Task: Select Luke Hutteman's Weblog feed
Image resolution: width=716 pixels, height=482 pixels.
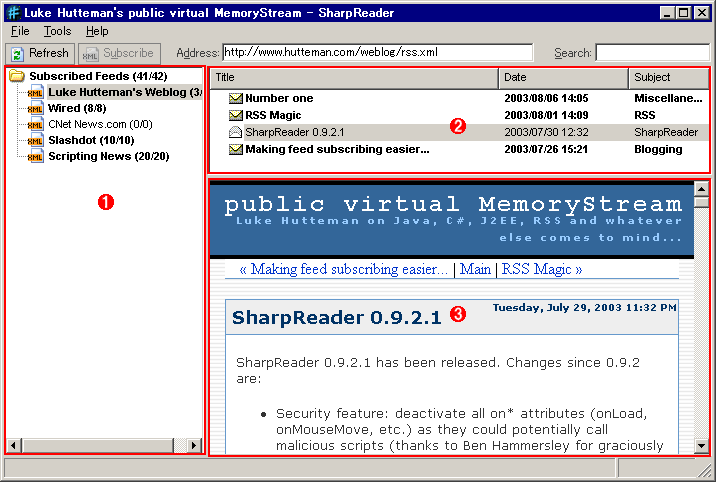Action: coord(125,92)
